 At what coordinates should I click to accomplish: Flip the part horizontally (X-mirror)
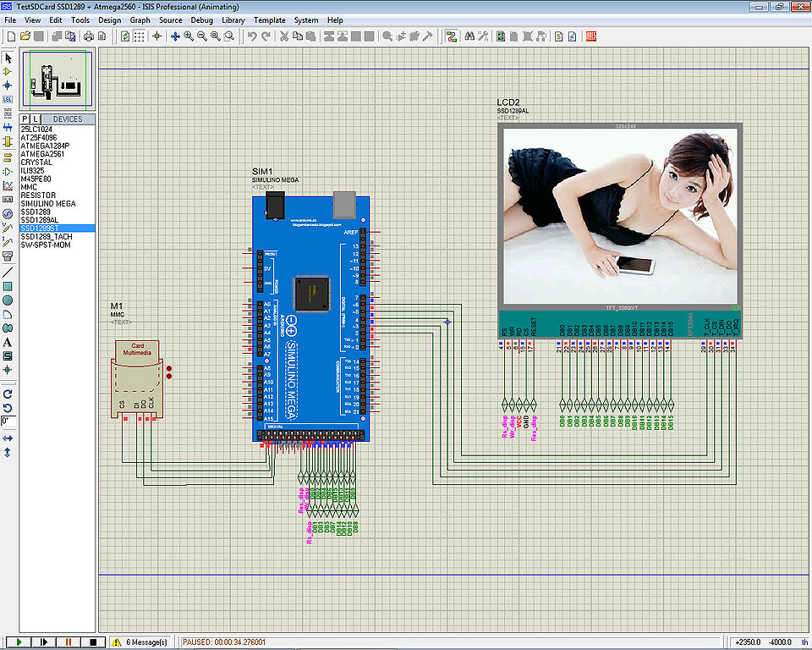(8, 438)
